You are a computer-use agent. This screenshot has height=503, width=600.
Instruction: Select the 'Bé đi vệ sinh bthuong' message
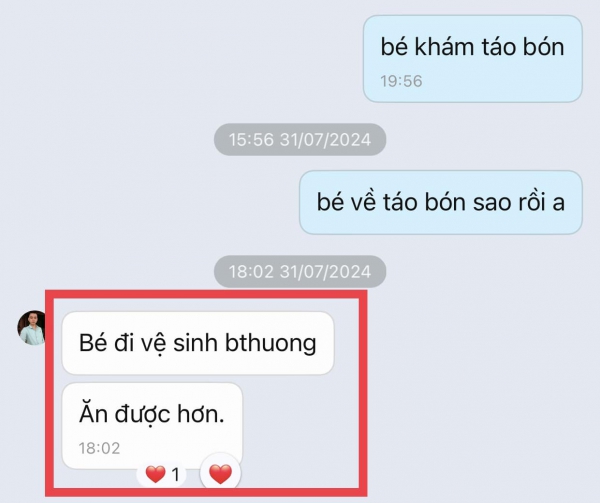[x=198, y=343]
